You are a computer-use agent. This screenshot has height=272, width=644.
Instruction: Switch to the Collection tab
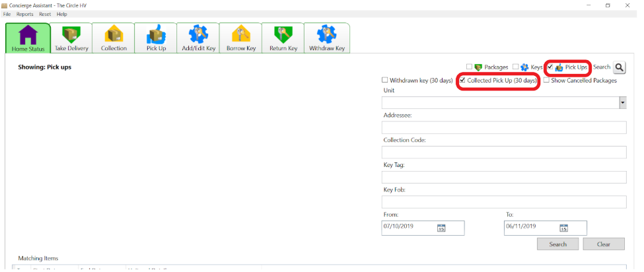(114, 38)
